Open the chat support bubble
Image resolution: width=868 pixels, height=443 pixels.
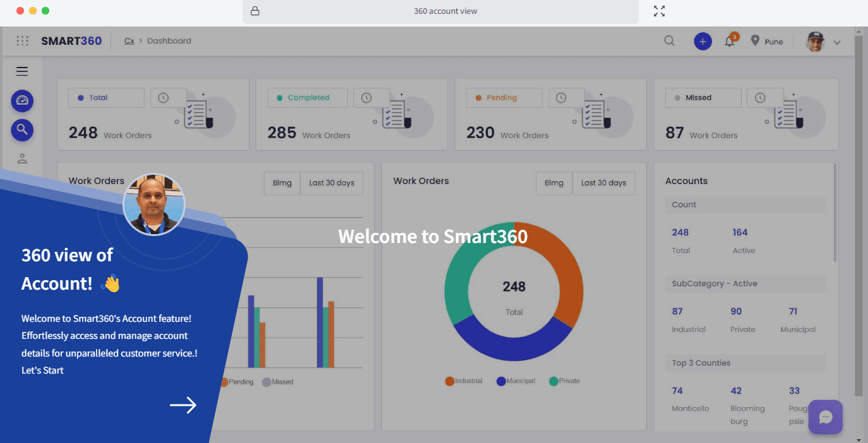[825, 417]
